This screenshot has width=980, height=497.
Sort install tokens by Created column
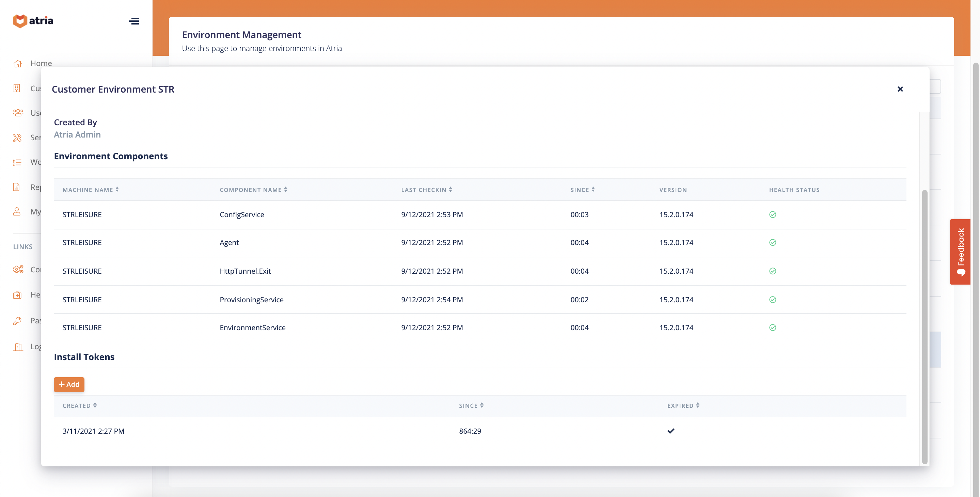80,406
